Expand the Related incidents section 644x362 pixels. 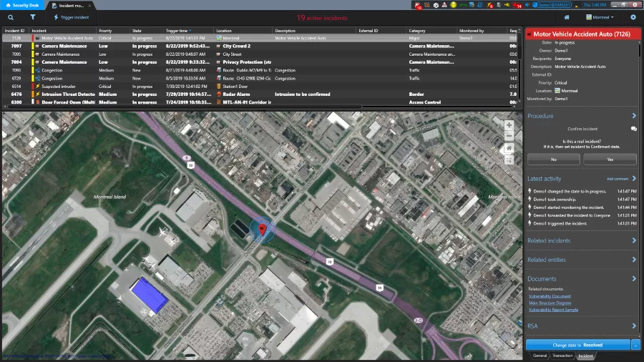[633, 240]
